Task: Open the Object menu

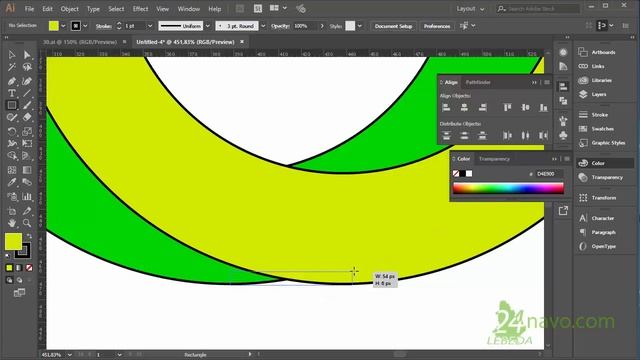Action: pos(69,9)
